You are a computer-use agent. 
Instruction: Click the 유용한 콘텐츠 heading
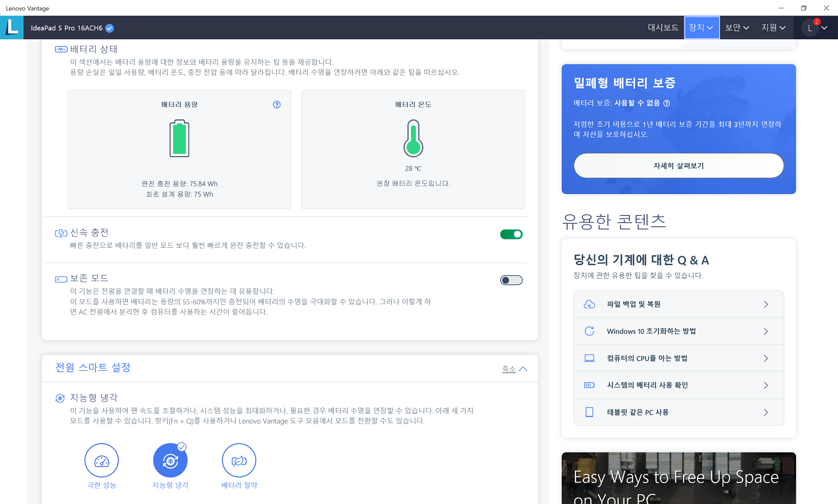click(614, 221)
